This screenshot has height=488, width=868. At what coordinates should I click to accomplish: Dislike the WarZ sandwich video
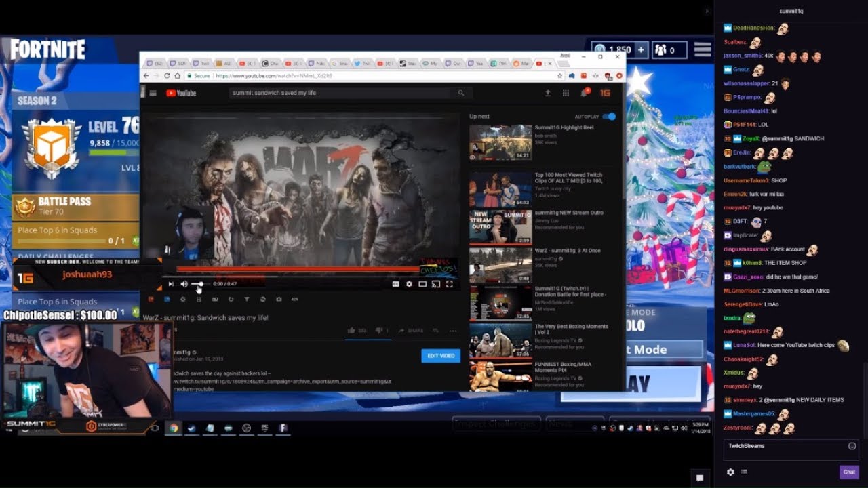[x=382, y=331]
